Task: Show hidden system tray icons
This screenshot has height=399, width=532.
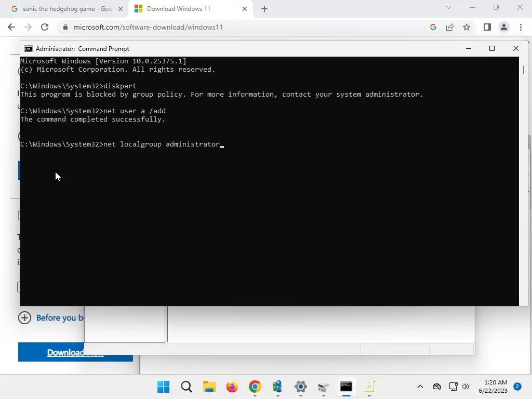Action: [x=420, y=387]
